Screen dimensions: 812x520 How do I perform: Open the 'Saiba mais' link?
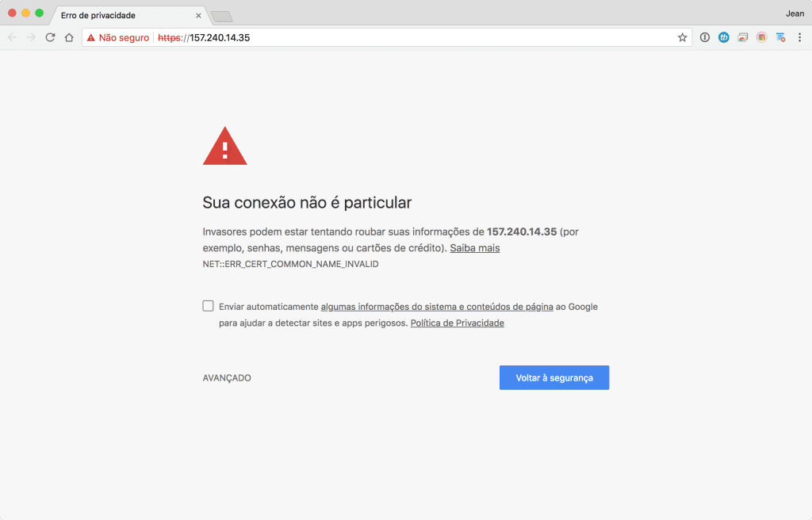point(475,248)
